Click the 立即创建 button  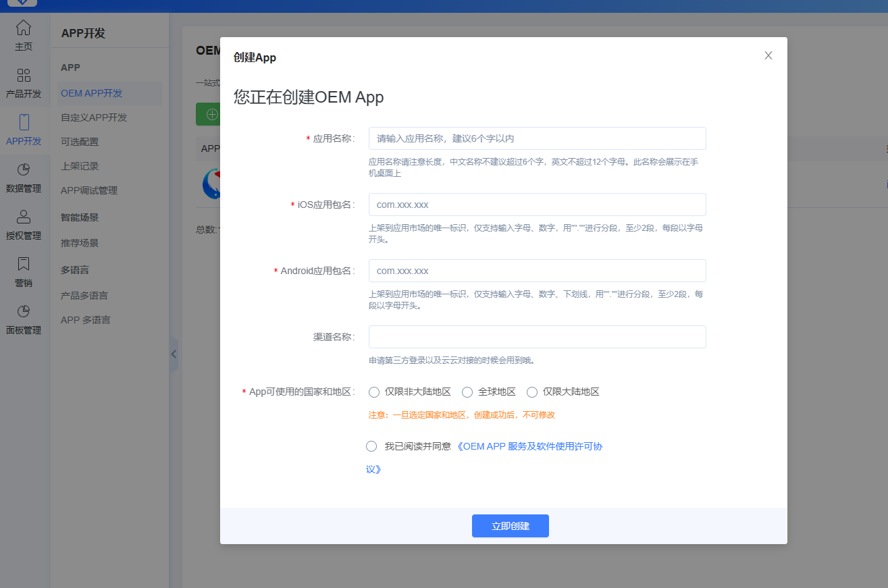tap(511, 526)
